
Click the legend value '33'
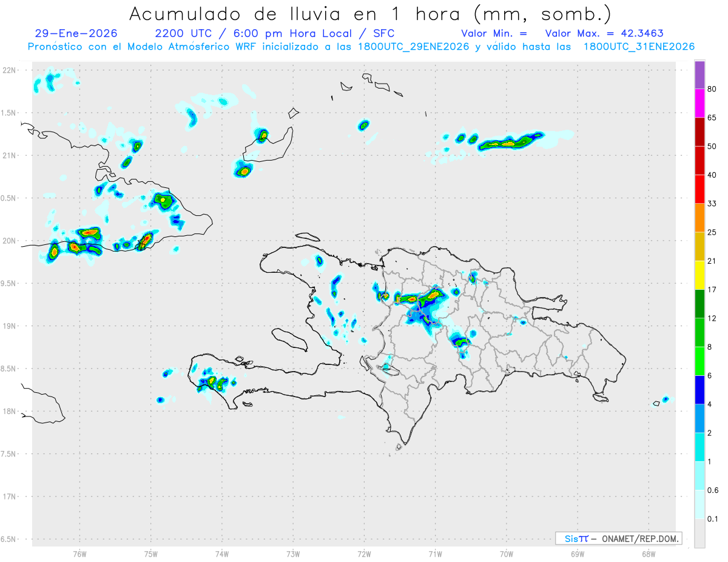coord(712,204)
